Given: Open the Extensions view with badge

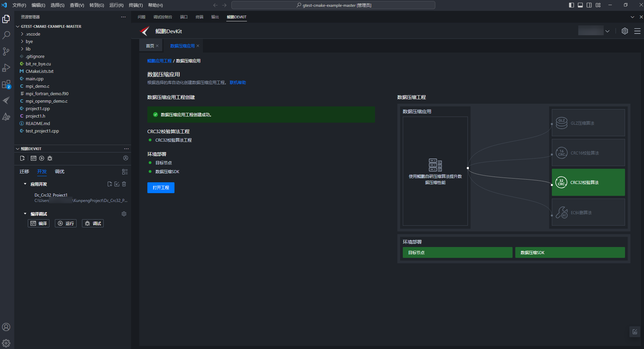Looking at the screenshot, I should pos(6,84).
